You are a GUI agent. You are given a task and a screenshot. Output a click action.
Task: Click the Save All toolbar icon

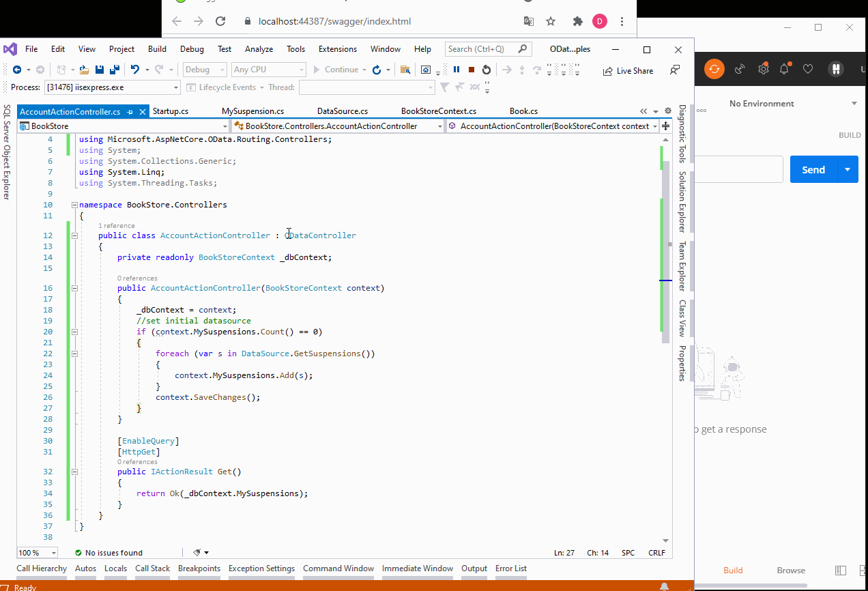[x=114, y=70]
